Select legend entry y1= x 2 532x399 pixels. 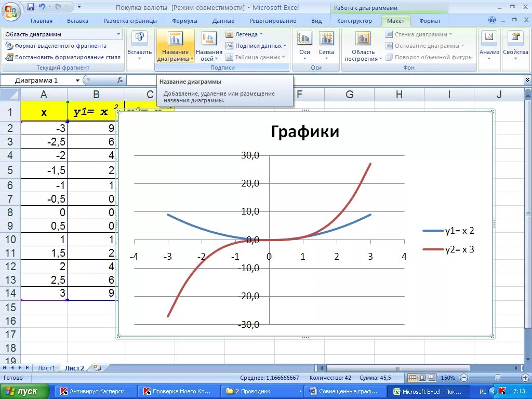point(448,231)
